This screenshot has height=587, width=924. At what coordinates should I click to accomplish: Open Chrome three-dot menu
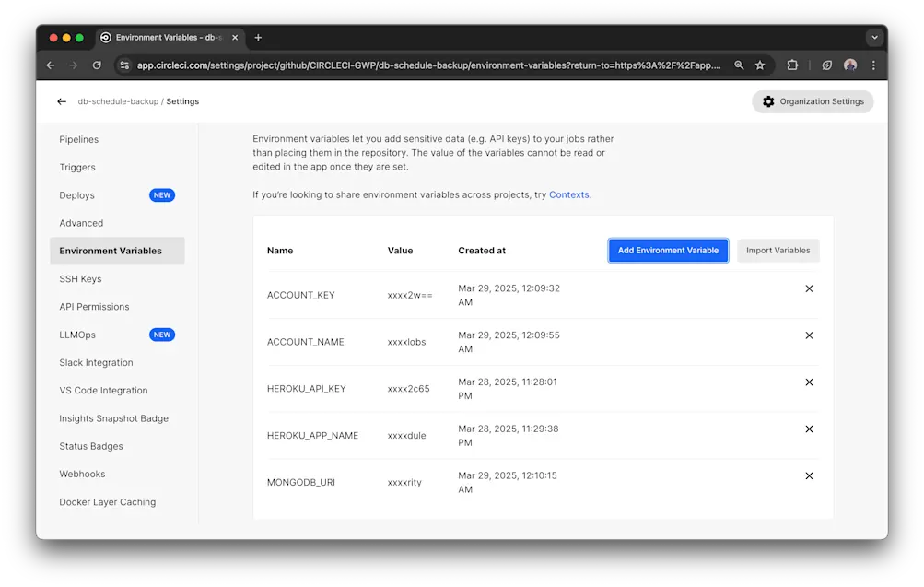pyautogui.click(x=873, y=65)
